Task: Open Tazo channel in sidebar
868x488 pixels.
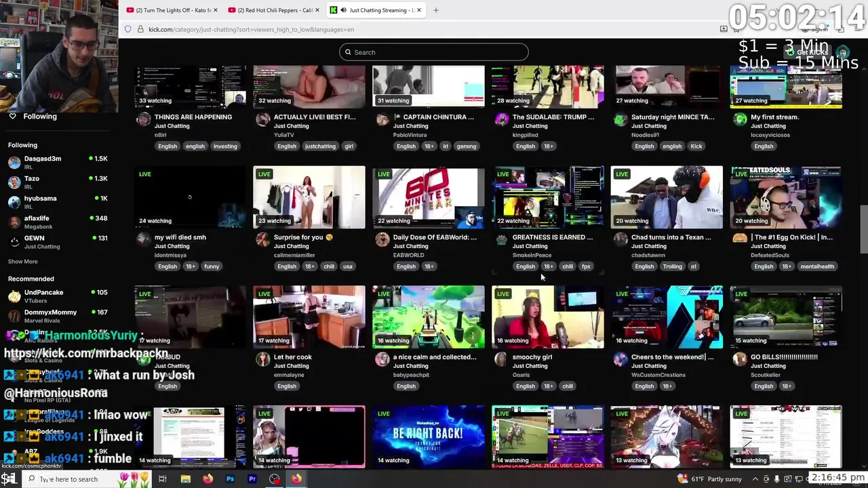Action: (x=58, y=182)
